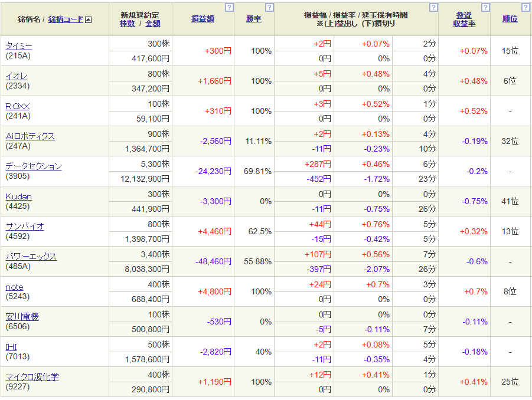The image size is (532, 400).
Task: Open the データセクション stock link
Action: pyautogui.click(x=33, y=166)
